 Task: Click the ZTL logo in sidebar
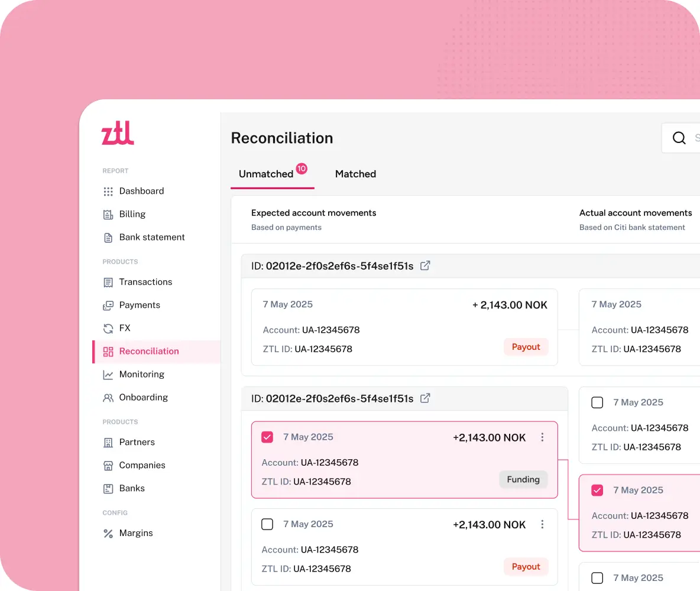pos(118,133)
